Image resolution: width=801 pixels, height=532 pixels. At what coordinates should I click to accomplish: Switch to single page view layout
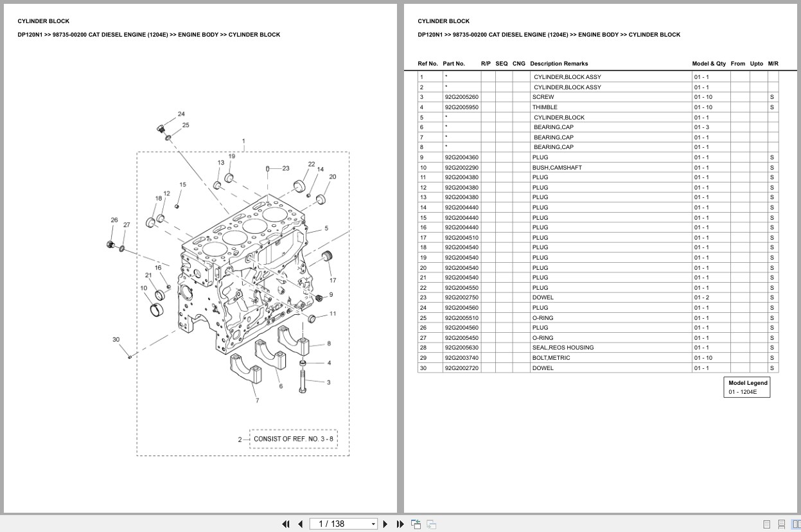tap(767, 524)
